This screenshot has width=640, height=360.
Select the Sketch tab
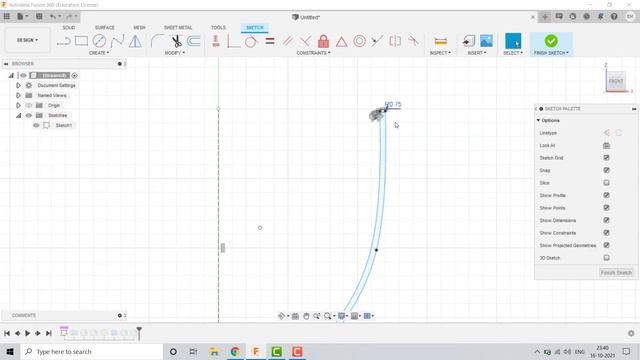[x=255, y=27]
